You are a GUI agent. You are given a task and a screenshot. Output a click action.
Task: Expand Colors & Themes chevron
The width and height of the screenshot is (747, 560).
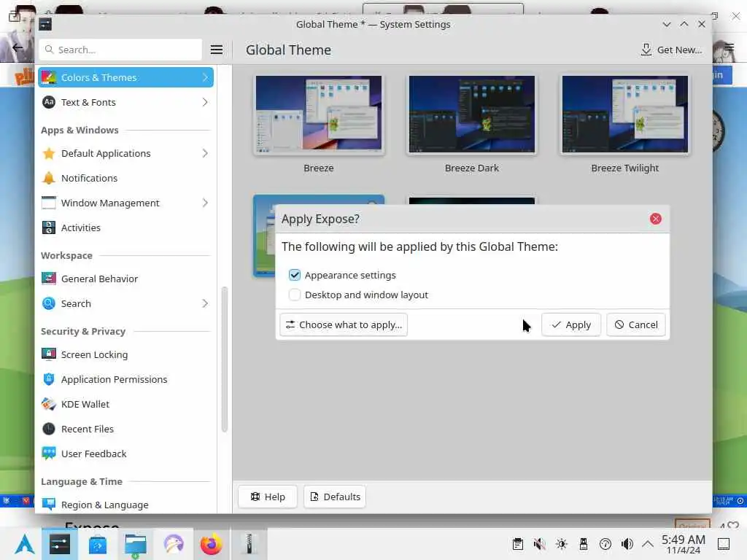(x=205, y=77)
